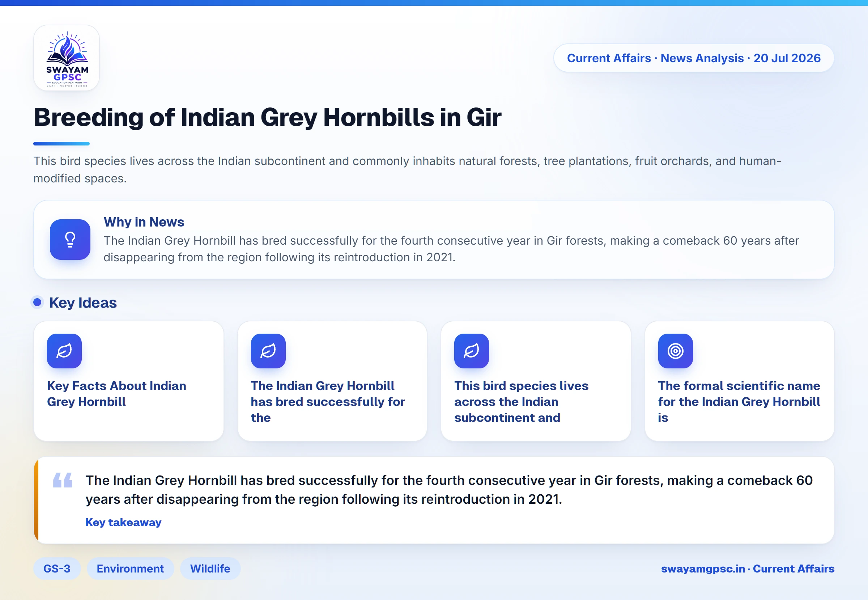Select the Environment tag

(131, 569)
